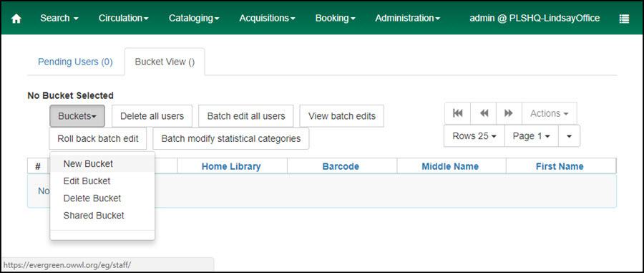Open the Cataloging menu in navbar
This screenshot has width=644, height=273.
(x=194, y=18)
